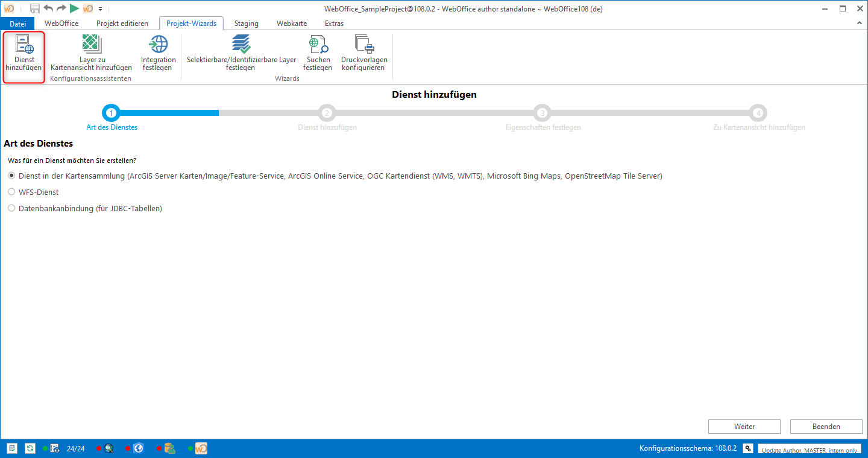Open Layer zu Kartenansicht hinzufügen wizard
868x458 pixels.
91,53
